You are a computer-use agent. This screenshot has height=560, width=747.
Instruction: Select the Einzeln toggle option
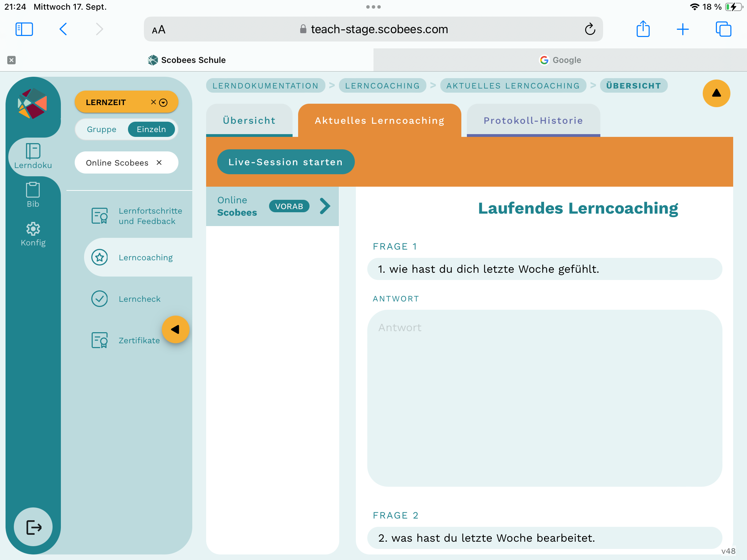151,129
